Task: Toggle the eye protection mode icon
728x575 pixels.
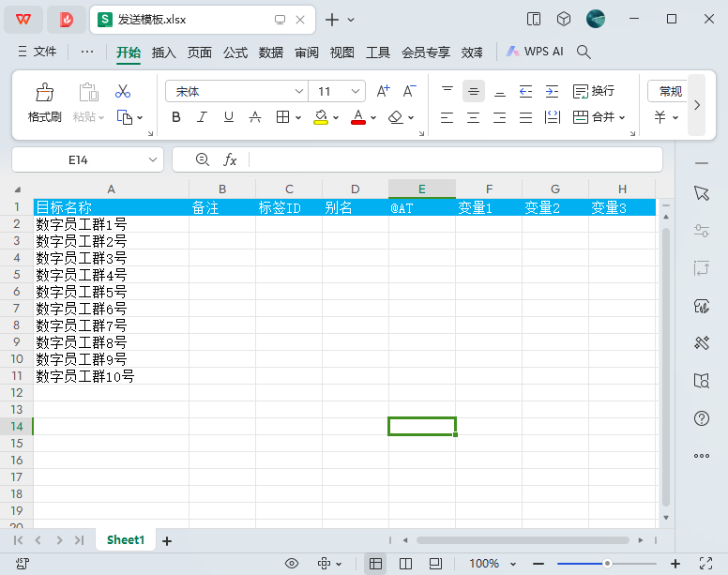Action: 292,563
